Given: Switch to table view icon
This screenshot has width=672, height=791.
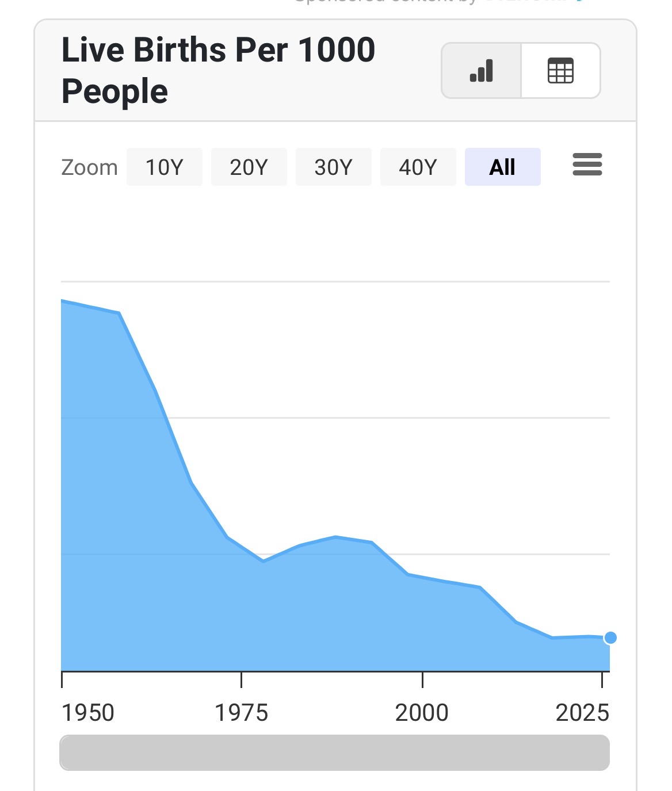Looking at the screenshot, I should (x=560, y=71).
